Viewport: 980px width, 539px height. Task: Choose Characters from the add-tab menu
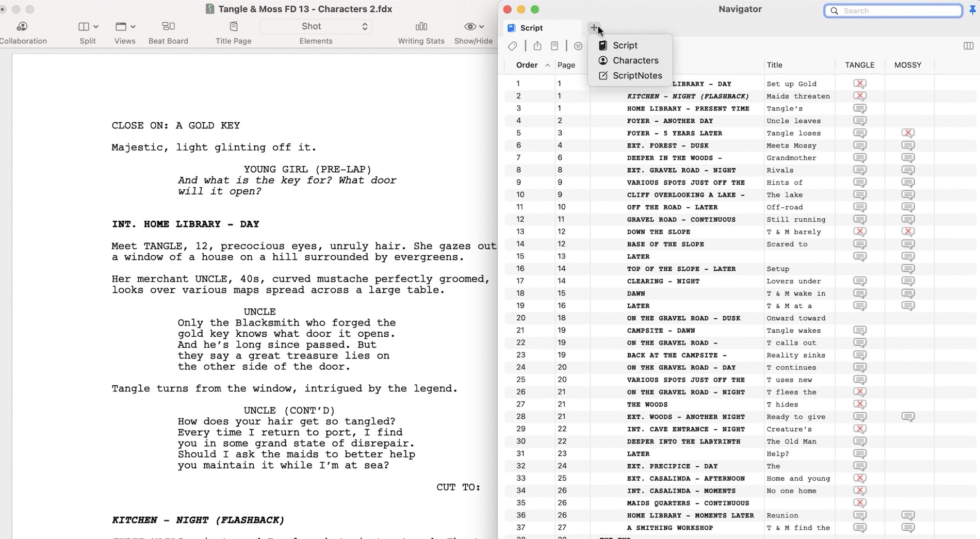[635, 60]
